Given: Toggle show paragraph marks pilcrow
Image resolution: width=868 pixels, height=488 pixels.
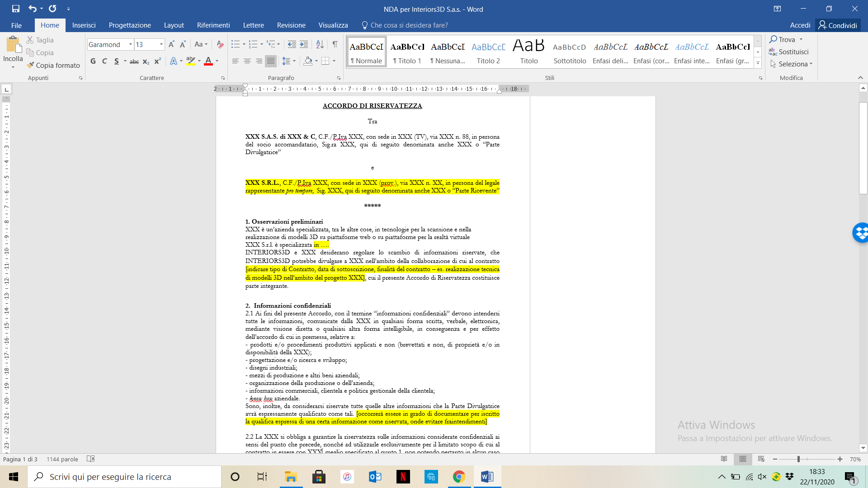Looking at the screenshot, I should tap(335, 44).
